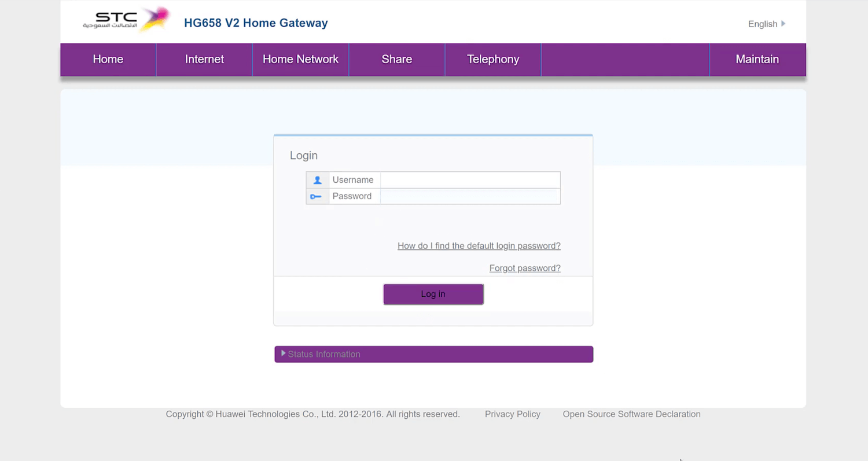Expand the Status Information triangle
Image resolution: width=868 pixels, height=461 pixels.
pyautogui.click(x=284, y=353)
